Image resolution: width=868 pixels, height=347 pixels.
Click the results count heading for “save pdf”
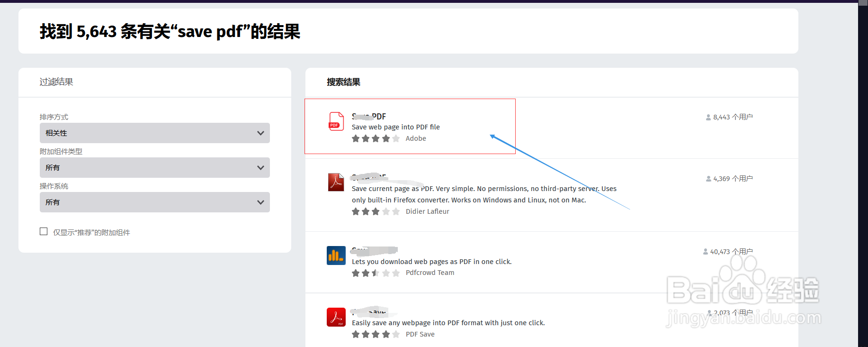170,31
